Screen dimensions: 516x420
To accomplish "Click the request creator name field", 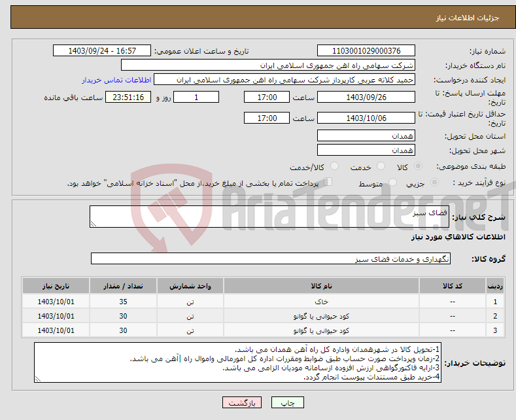I will coord(284,80).
